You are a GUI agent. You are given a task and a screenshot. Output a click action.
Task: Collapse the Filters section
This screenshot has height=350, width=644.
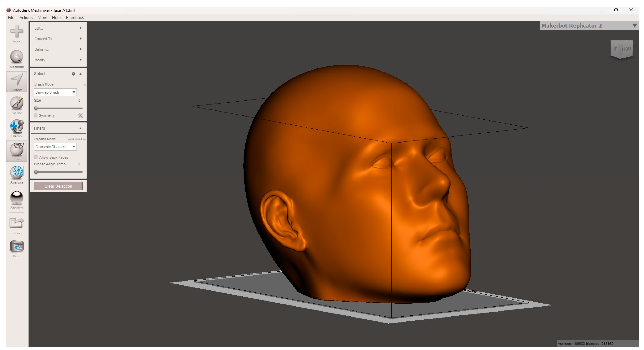coord(80,128)
